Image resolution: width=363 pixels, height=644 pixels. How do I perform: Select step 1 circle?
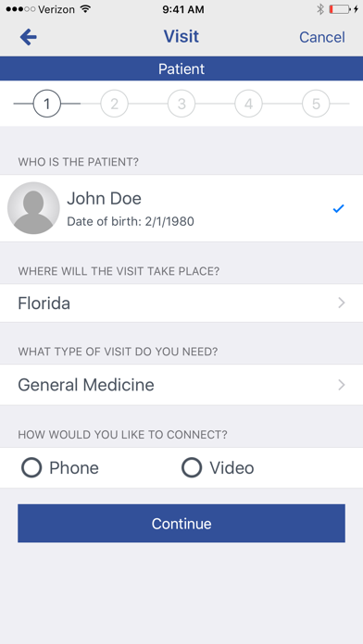(47, 104)
